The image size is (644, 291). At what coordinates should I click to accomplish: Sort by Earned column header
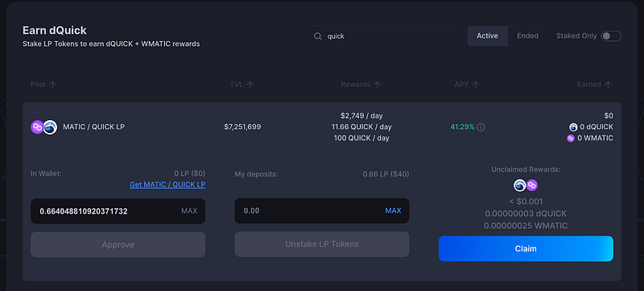(x=595, y=85)
